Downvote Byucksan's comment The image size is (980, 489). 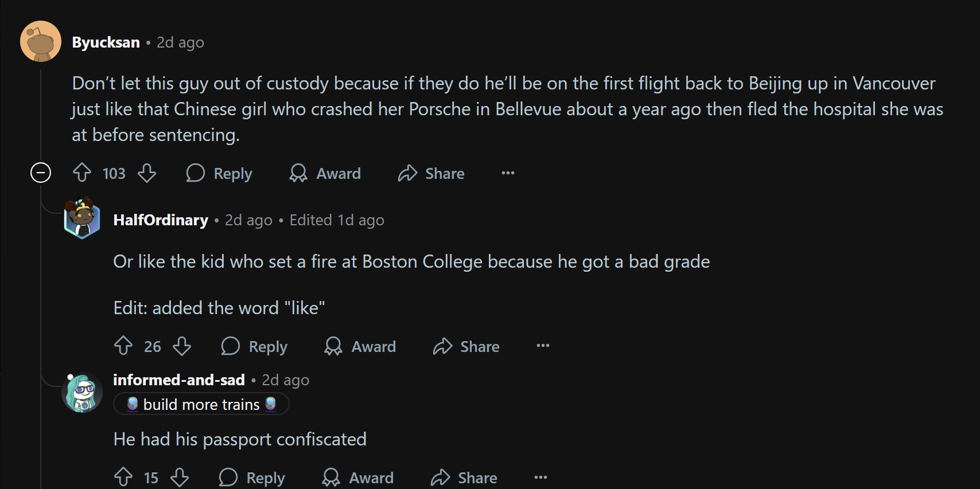click(x=147, y=173)
